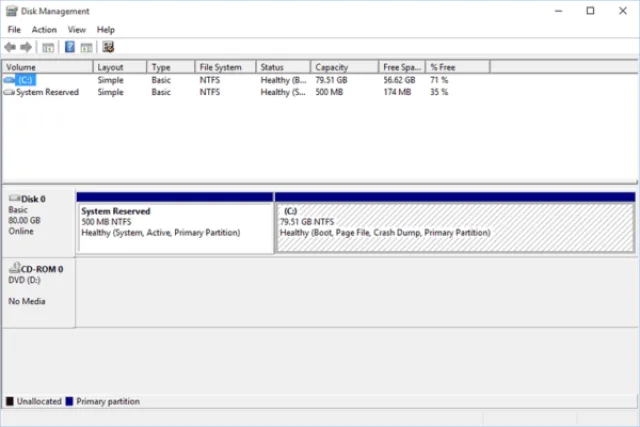Click the Disk 0 drive icon
The width and height of the screenshot is (640, 427).
14,198
